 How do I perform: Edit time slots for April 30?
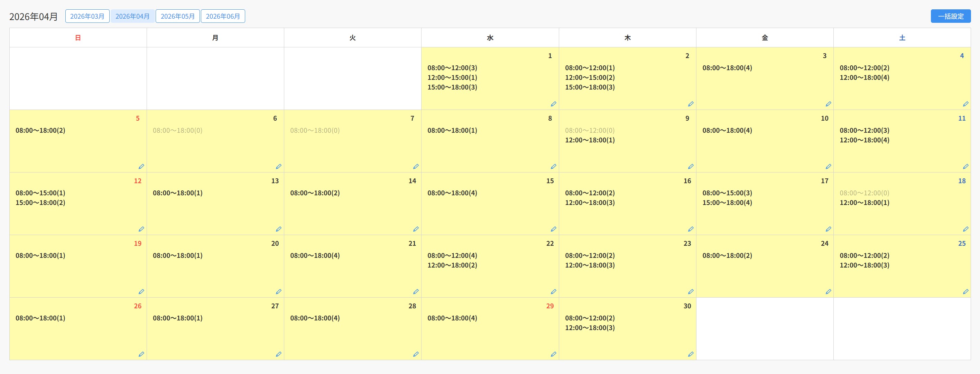click(x=691, y=354)
